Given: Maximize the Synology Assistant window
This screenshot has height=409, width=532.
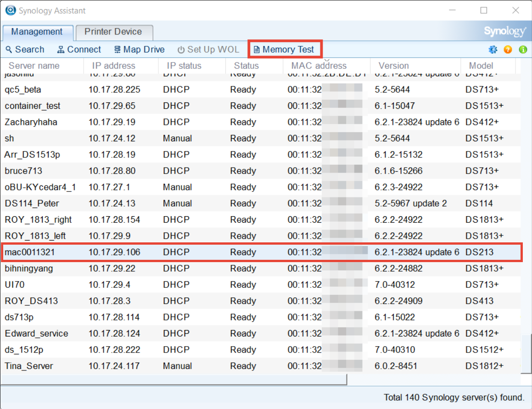Looking at the screenshot, I should (x=484, y=10).
